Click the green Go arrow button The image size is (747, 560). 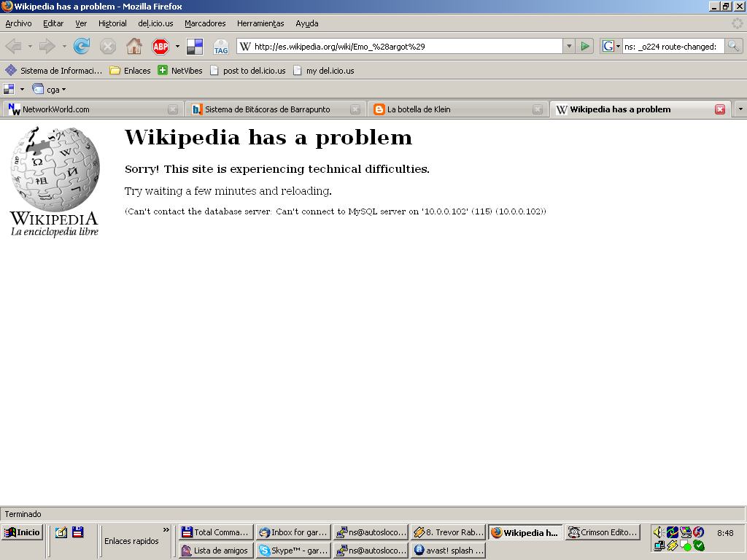(x=585, y=46)
